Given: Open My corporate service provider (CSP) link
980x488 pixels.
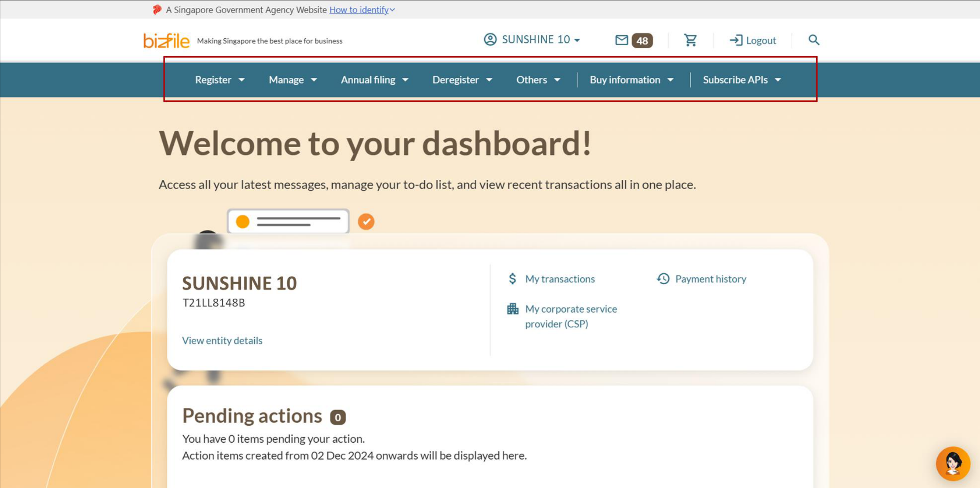Looking at the screenshot, I should (x=571, y=316).
